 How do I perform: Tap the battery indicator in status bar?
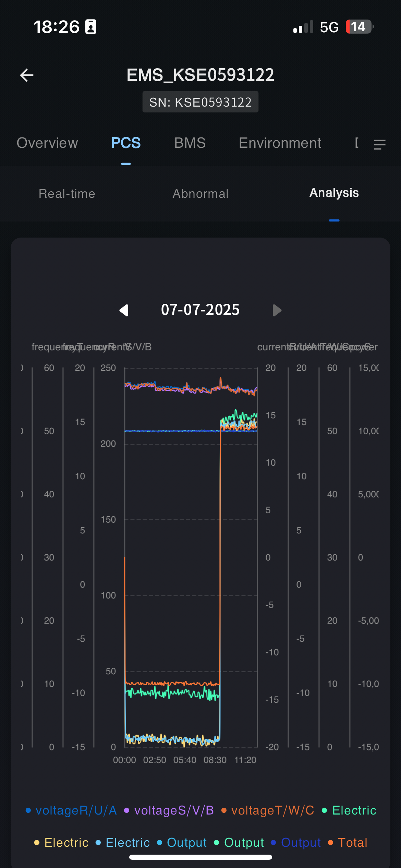(359, 27)
